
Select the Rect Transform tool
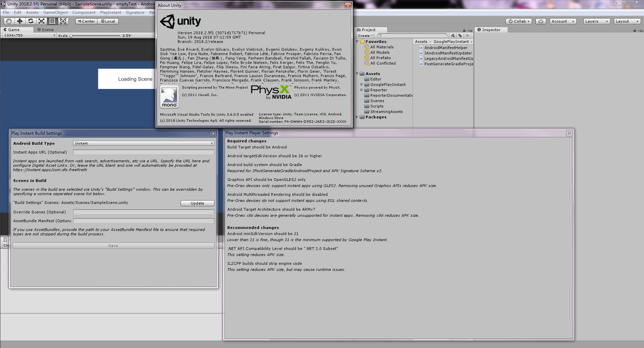[x=52, y=21]
